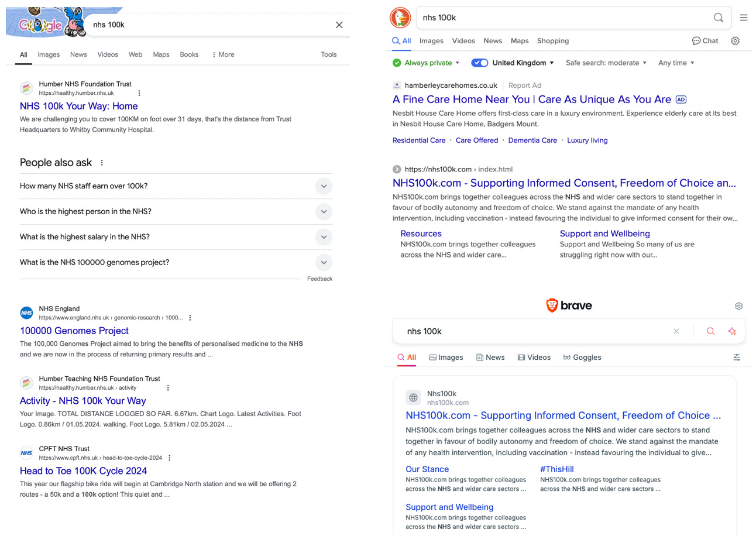The width and height of the screenshot is (756, 536).
Task: Click the nhs100k.com favicon in DuckDuckGo
Action: click(x=397, y=169)
